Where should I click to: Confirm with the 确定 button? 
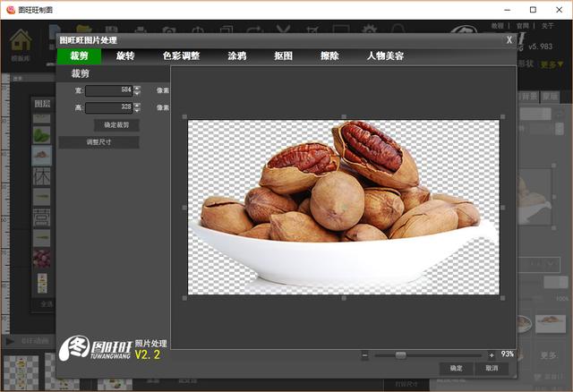pos(456,368)
